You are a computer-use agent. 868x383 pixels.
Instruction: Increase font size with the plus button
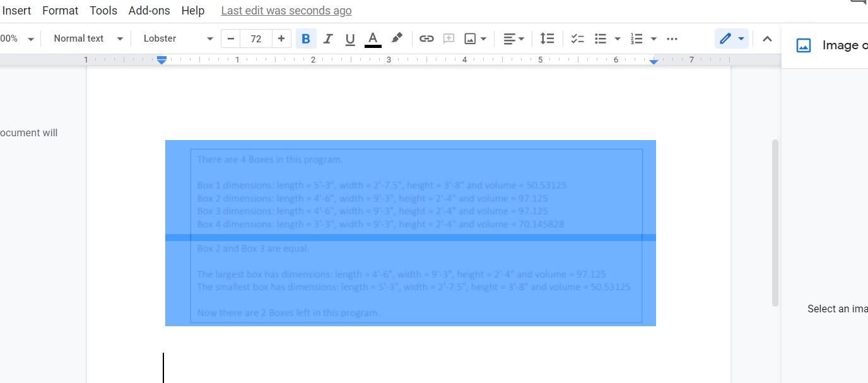click(281, 38)
